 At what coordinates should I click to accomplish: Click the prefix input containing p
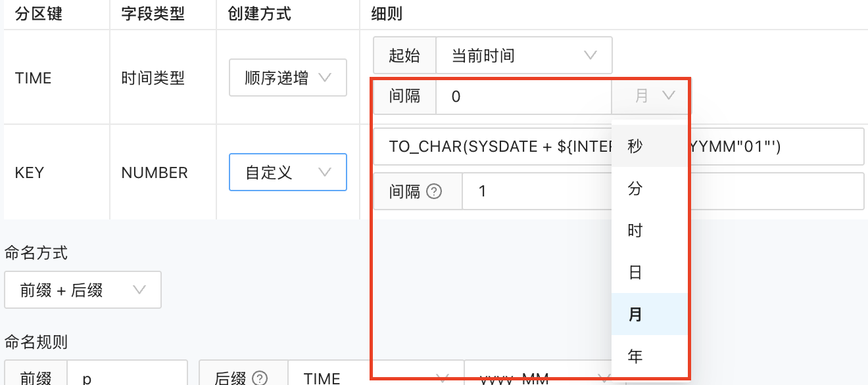click(x=126, y=377)
